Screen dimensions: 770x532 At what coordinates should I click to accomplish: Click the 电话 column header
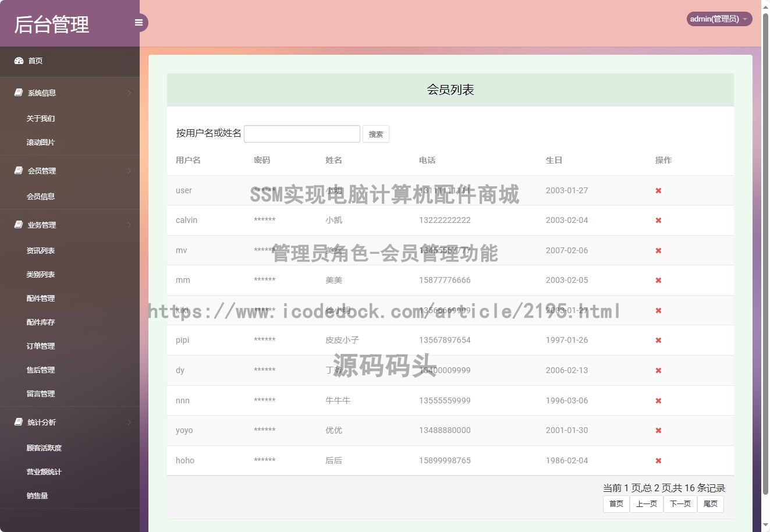point(427,160)
